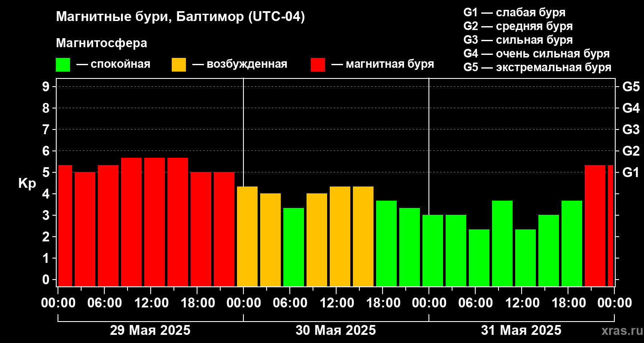The width and height of the screenshot is (644, 343).
Task: Click the red bar starting 21:00 on 31 Мая
Action: tap(595, 226)
